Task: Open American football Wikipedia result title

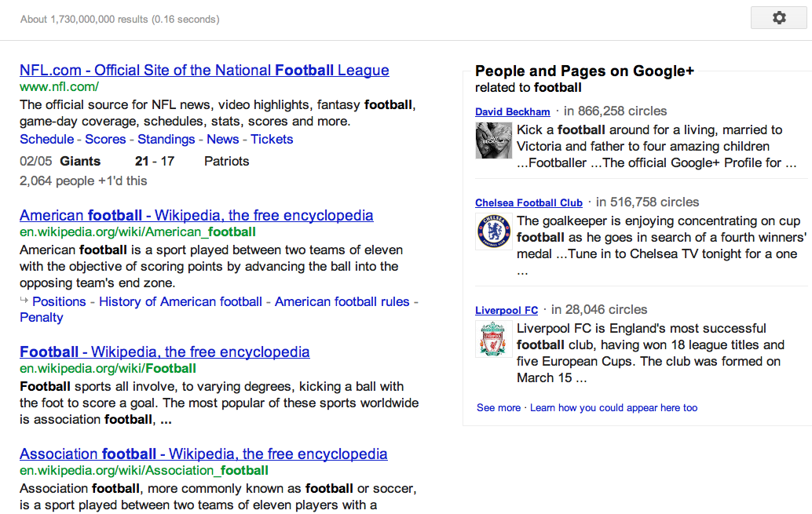Action: point(196,215)
